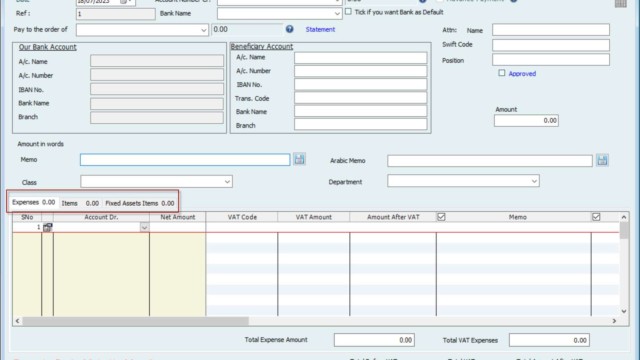Switch to the Items tab

(x=80, y=203)
